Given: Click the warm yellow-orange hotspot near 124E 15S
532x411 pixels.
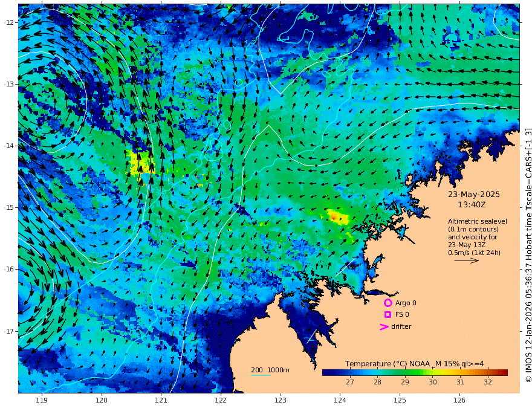Looking at the screenshot, I should (x=337, y=217).
